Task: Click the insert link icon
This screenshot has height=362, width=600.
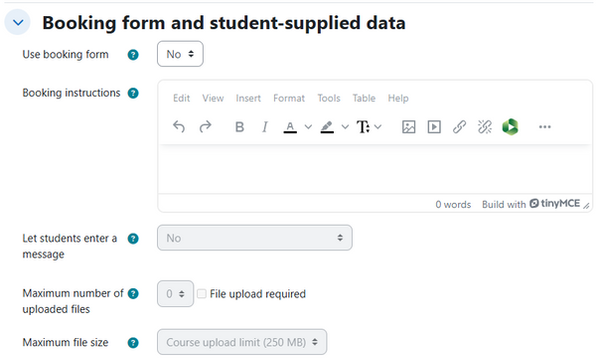Action: [x=459, y=127]
